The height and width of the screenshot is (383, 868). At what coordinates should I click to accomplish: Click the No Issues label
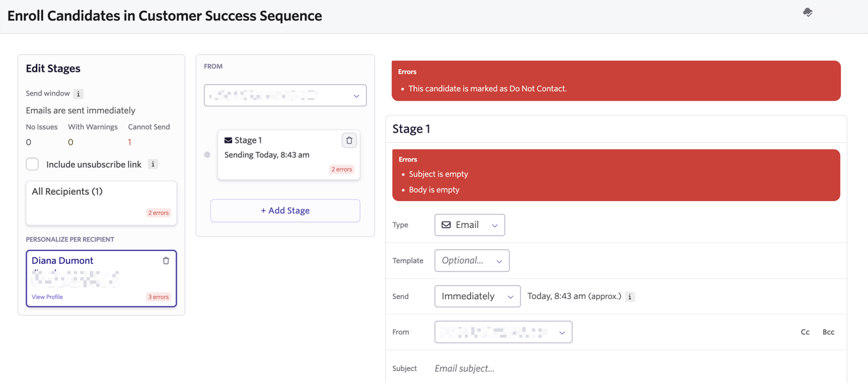click(42, 127)
